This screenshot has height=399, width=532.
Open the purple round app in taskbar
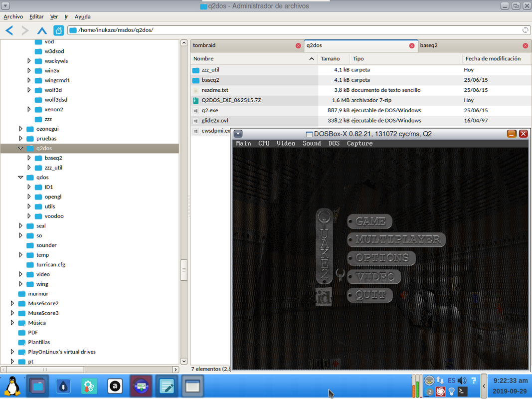[141, 386]
